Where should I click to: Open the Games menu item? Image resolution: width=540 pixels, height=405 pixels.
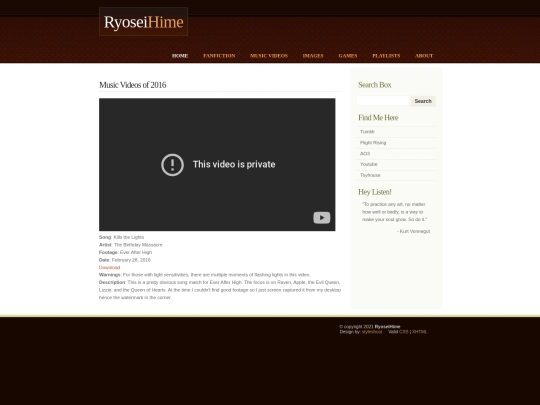click(x=347, y=56)
